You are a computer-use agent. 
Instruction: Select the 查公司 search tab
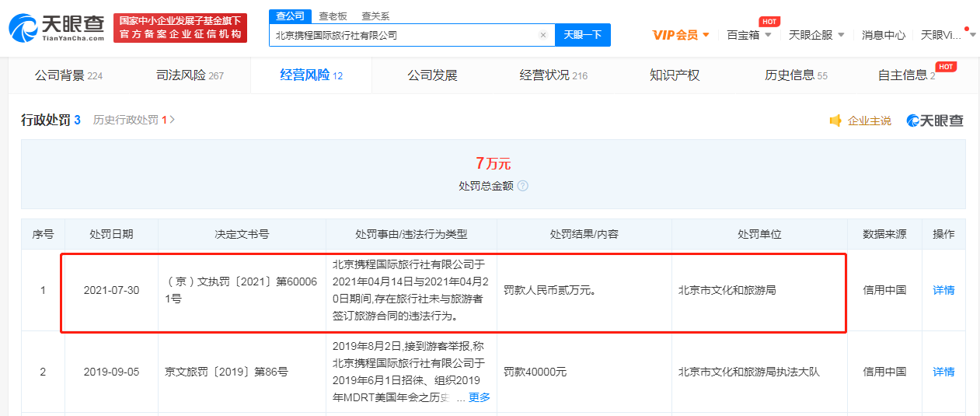click(290, 16)
